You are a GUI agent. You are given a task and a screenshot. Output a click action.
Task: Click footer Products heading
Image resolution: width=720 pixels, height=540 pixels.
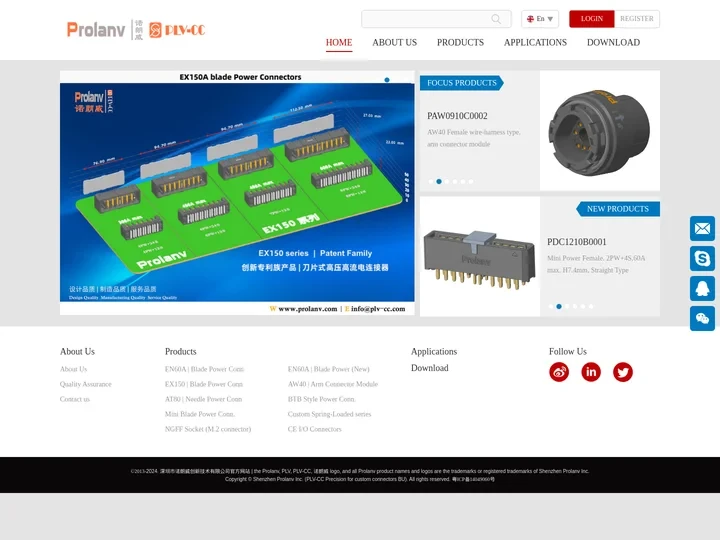[x=180, y=352]
